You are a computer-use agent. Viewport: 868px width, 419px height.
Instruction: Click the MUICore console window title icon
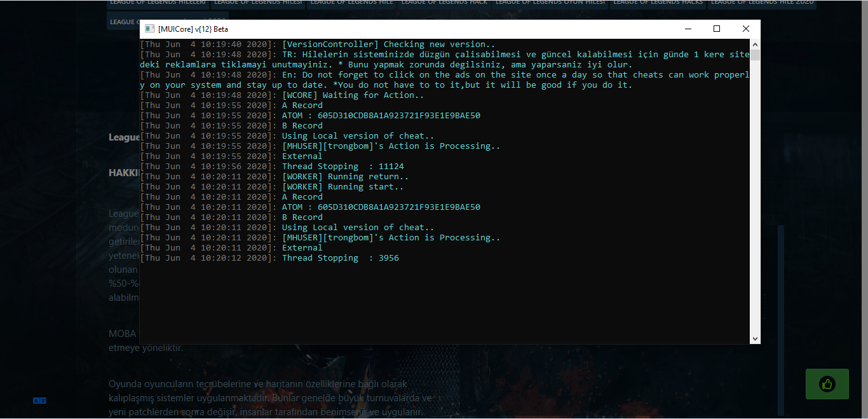pyautogui.click(x=150, y=29)
